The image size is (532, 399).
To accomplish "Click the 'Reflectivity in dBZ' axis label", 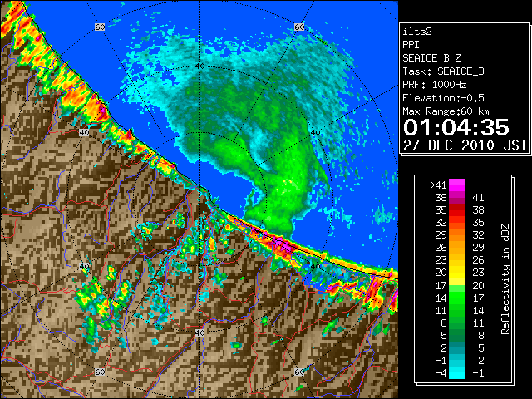I will (505, 279).
